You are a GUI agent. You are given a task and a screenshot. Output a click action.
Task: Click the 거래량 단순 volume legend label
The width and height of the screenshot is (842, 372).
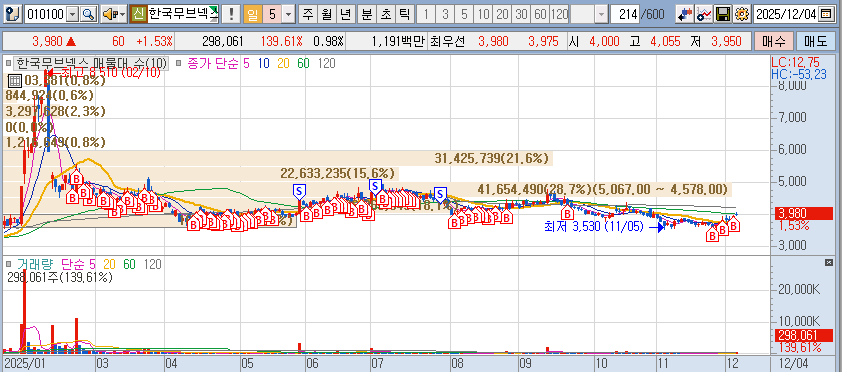(x=55, y=264)
